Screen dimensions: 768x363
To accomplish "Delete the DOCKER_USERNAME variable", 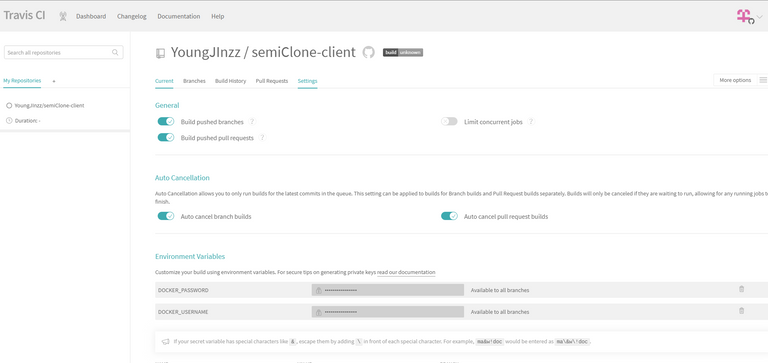I will pos(741,311).
